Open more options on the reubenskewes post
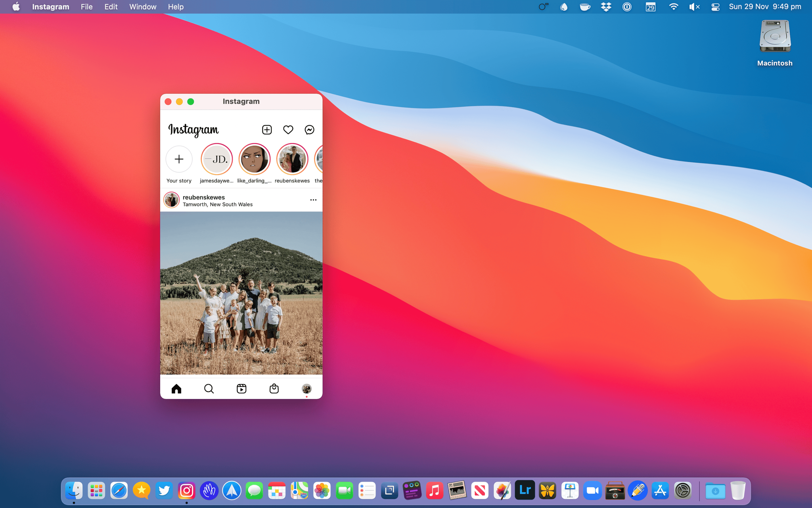Image resolution: width=812 pixels, height=508 pixels. tap(313, 200)
